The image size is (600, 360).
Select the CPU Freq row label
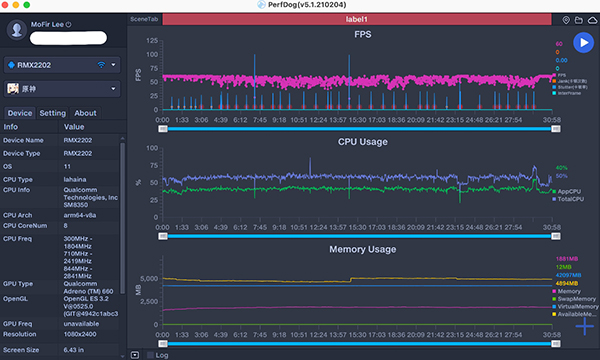tap(18, 239)
